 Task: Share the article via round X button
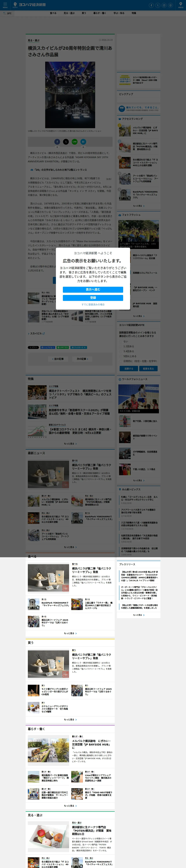66,142
